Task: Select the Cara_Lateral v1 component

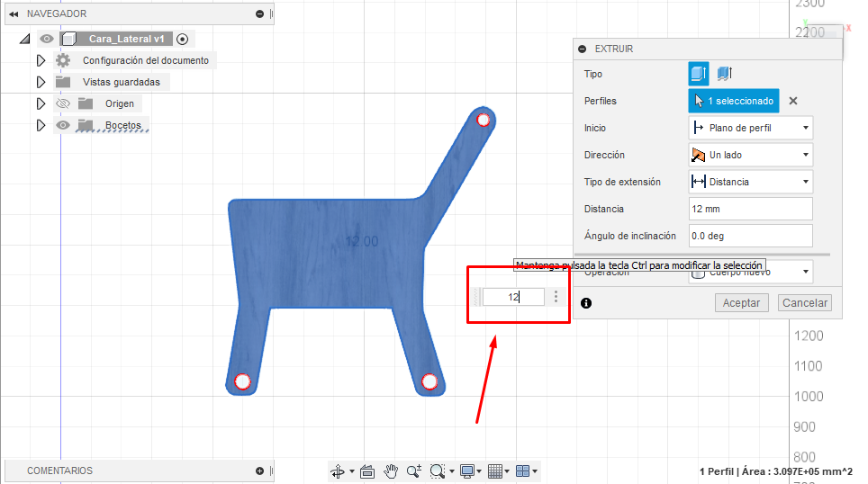Action: (127, 39)
